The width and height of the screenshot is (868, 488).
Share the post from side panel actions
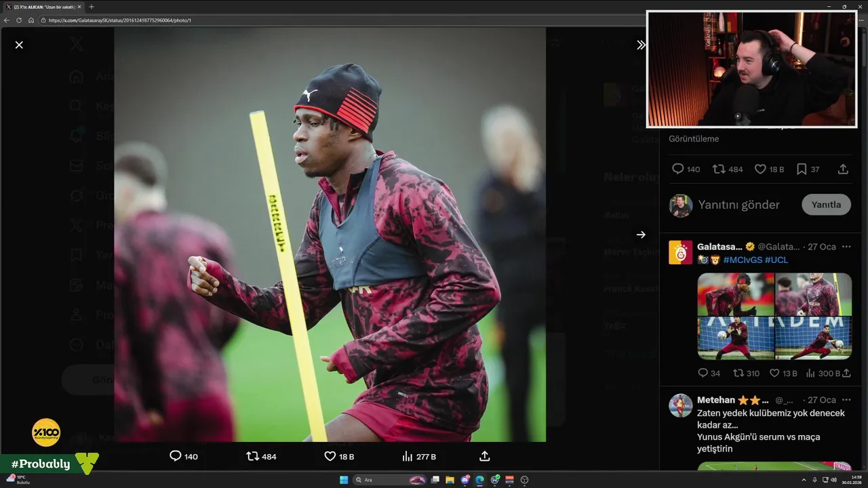843,169
